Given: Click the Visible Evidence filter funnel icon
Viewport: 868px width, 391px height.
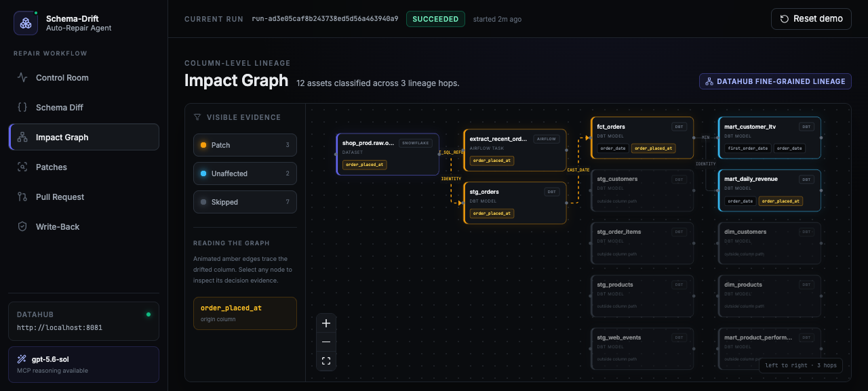Looking at the screenshot, I should (197, 117).
